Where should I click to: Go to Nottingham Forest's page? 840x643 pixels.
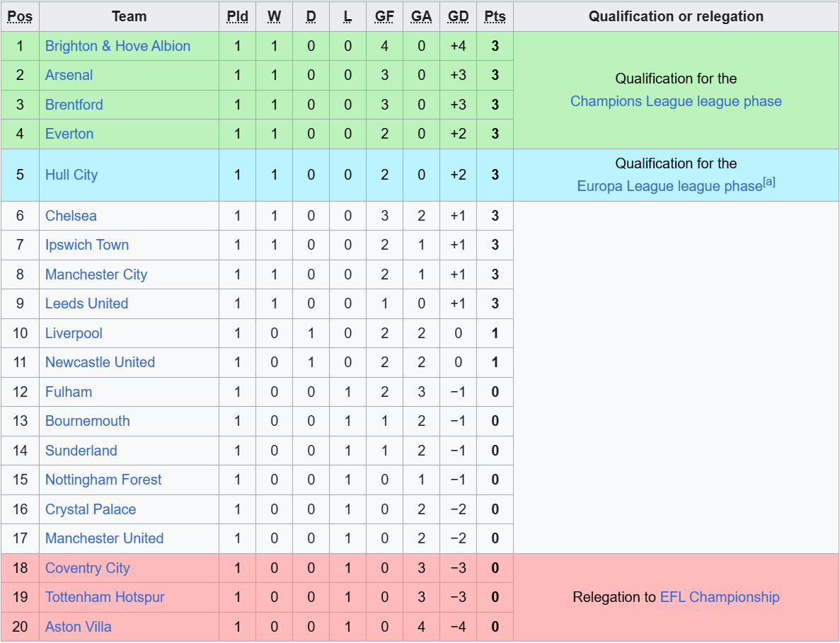(103, 480)
